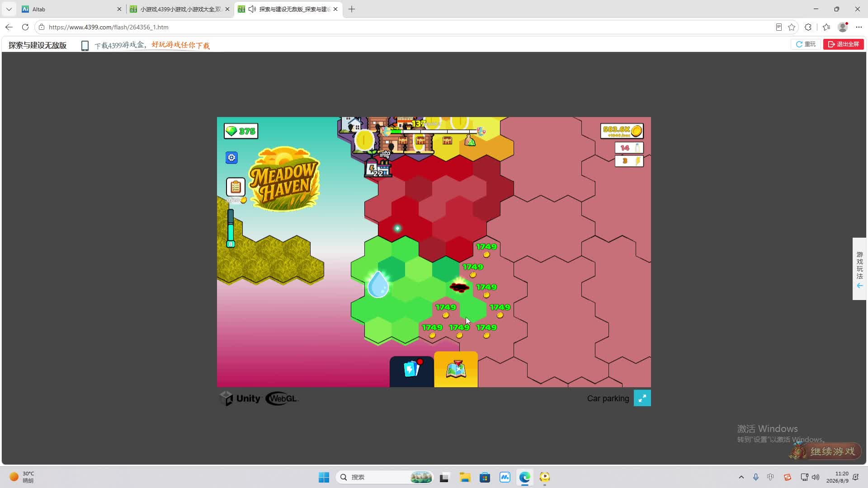
Task: Tap the glowing sparkle on red tile
Action: pos(397,228)
